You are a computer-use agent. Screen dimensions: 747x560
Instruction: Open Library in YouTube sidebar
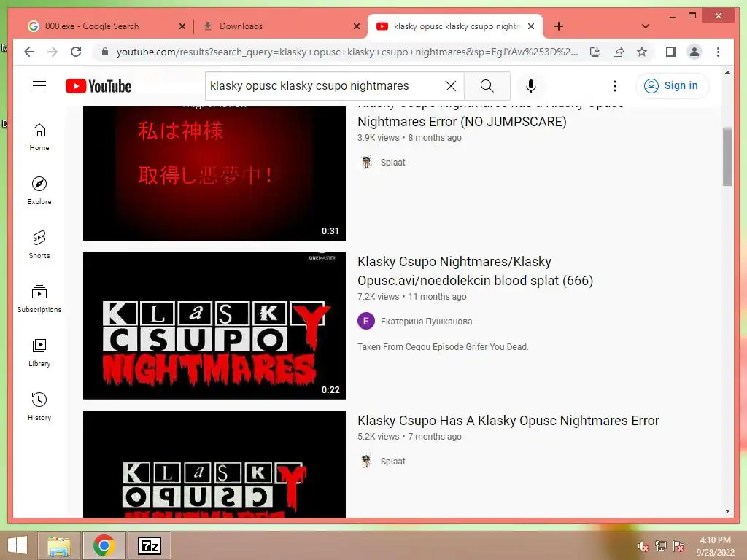(x=39, y=352)
